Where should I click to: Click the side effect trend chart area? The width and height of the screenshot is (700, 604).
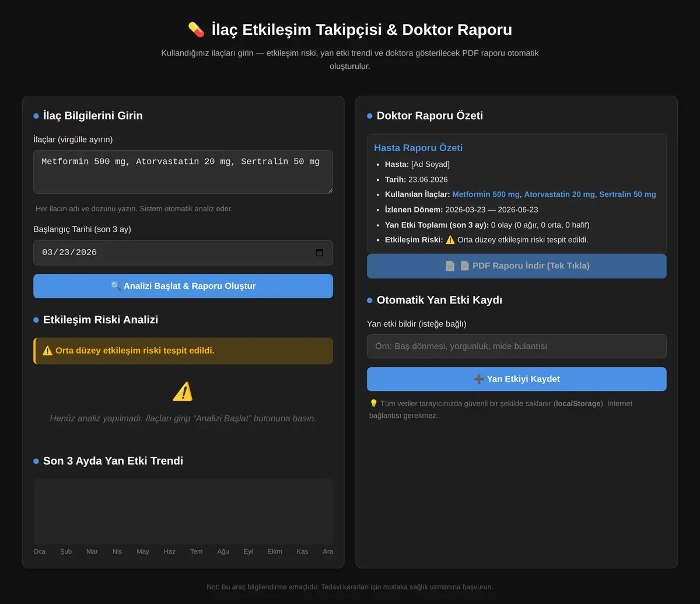click(183, 511)
